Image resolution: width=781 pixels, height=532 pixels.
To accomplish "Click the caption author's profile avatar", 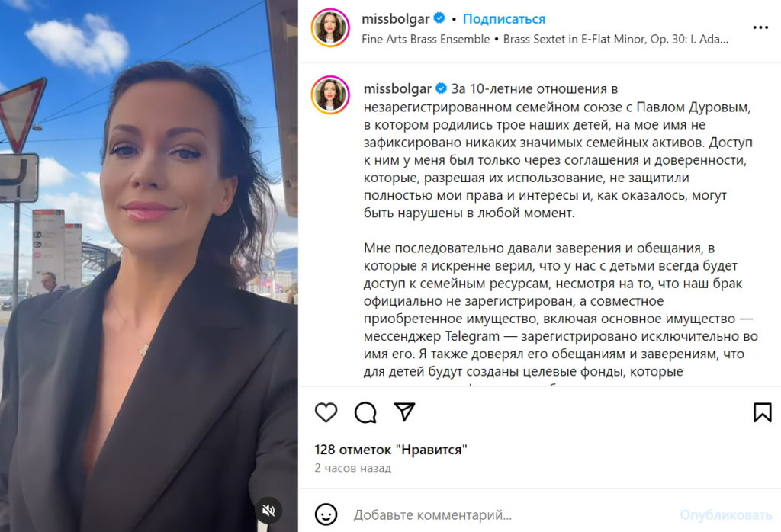I will 330,95.
